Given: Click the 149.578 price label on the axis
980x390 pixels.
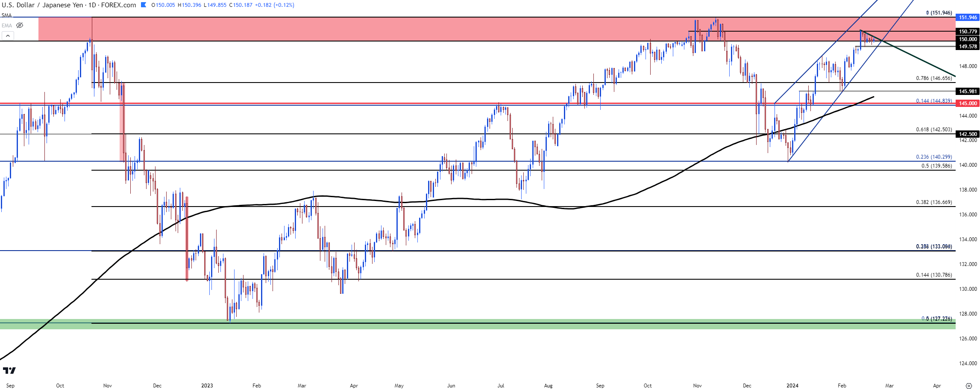Looking at the screenshot, I should click(x=968, y=46).
